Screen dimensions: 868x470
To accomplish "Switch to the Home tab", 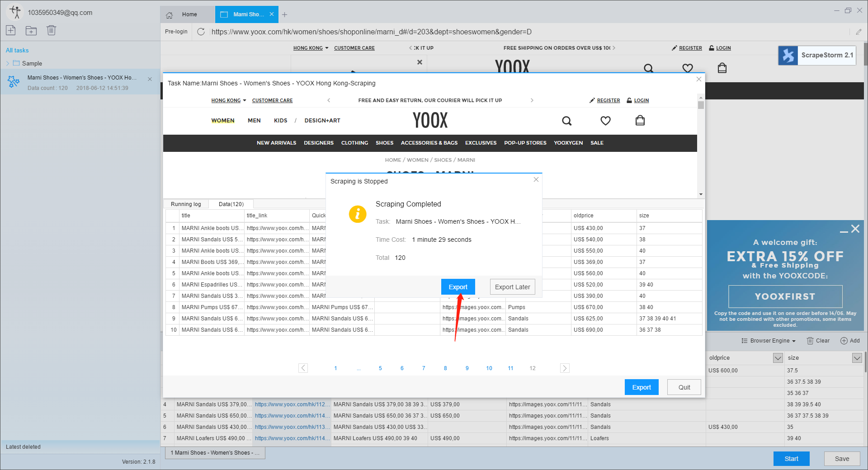I will pyautogui.click(x=188, y=14).
